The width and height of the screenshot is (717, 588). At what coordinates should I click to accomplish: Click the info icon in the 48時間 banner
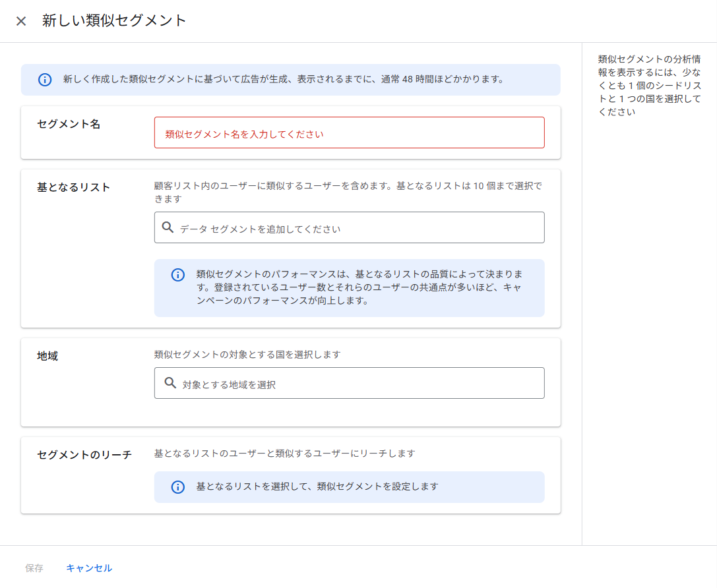[45, 80]
